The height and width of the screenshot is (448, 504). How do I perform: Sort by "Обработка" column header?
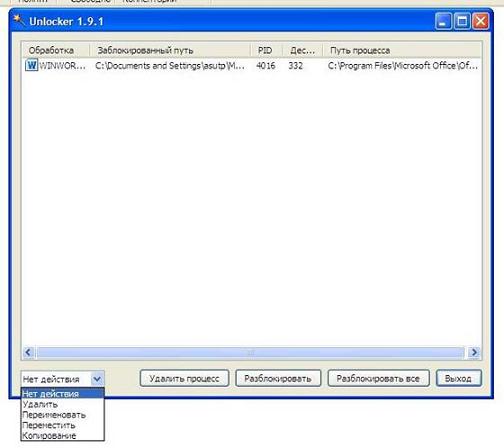pyautogui.click(x=56, y=50)
